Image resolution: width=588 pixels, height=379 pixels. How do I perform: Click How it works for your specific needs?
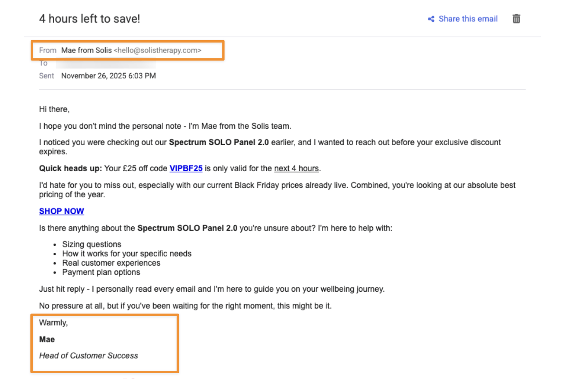127,254
